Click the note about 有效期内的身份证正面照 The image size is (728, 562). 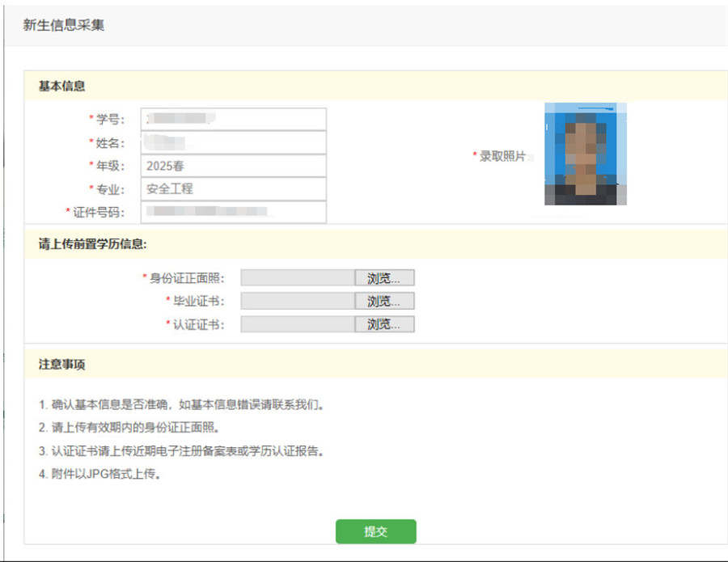click(x=129, y=428)
